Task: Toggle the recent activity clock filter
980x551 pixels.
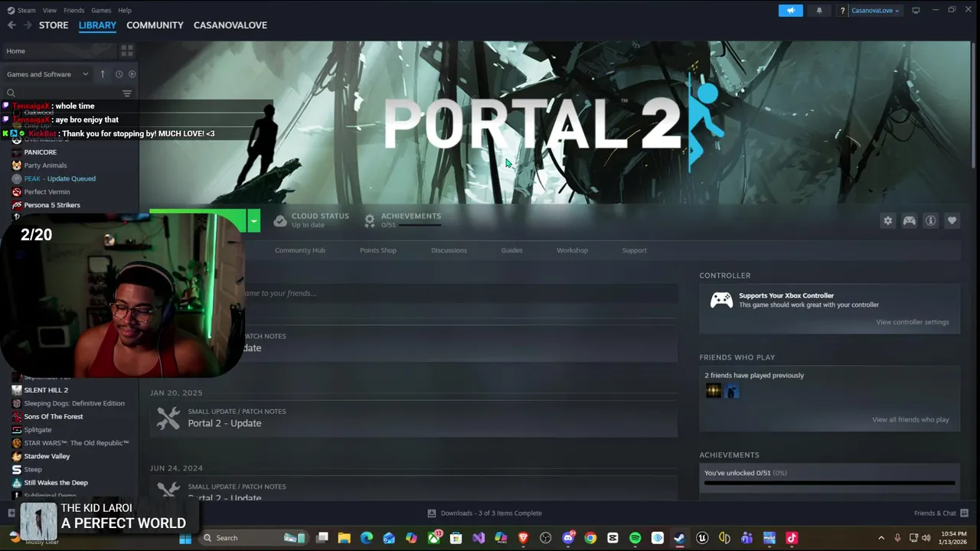Action: 119,74
